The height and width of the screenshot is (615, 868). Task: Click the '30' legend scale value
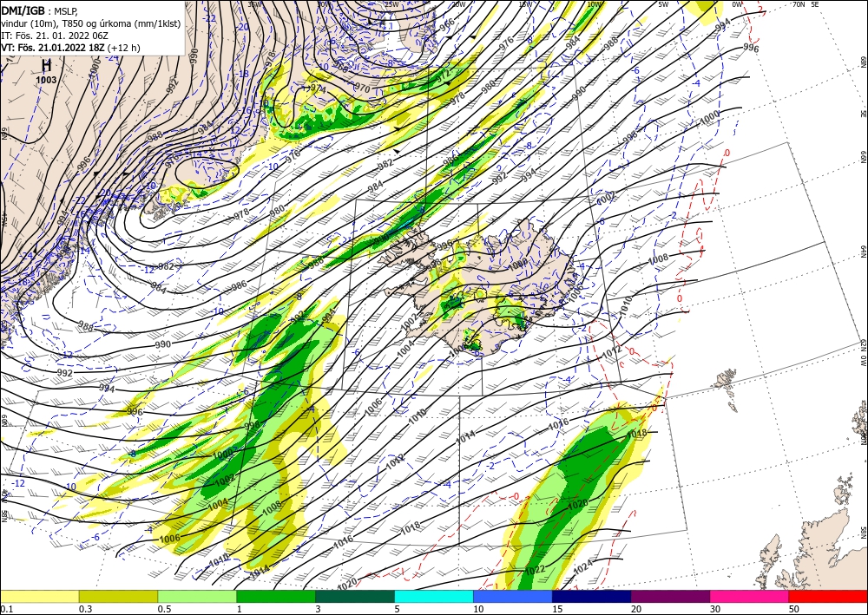click(x=715, y=609)
